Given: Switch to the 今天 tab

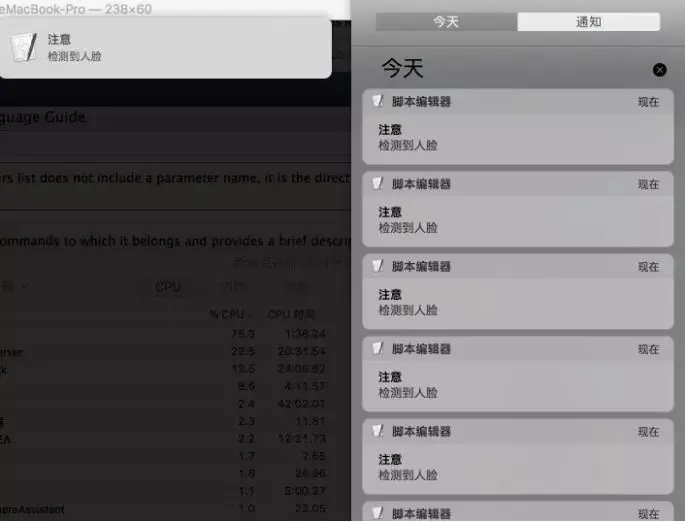Looking at the screenshot, I should click(x=446, y=22).
